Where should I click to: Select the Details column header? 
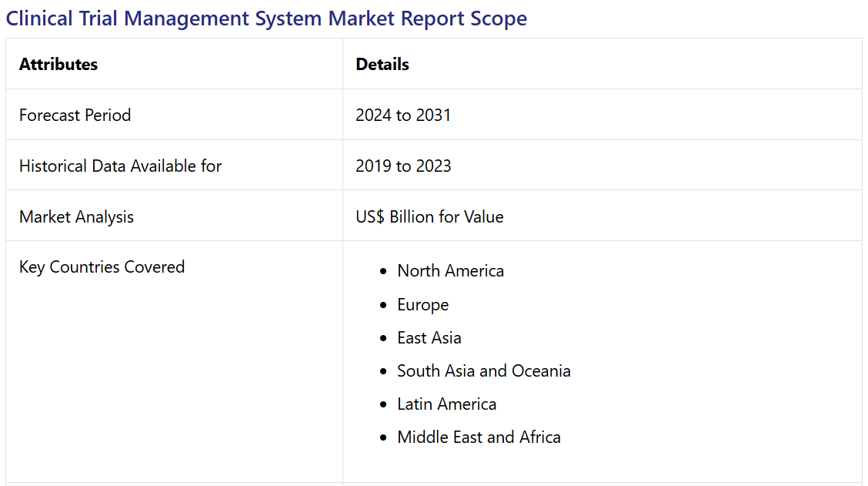pyautogui.click(x=382, y=65)
